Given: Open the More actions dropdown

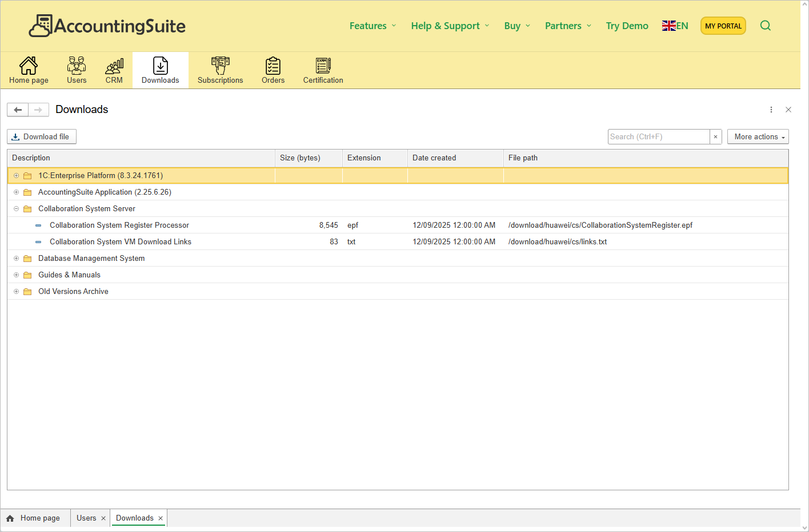Looking at the screenshot, I should click(758, 136).
